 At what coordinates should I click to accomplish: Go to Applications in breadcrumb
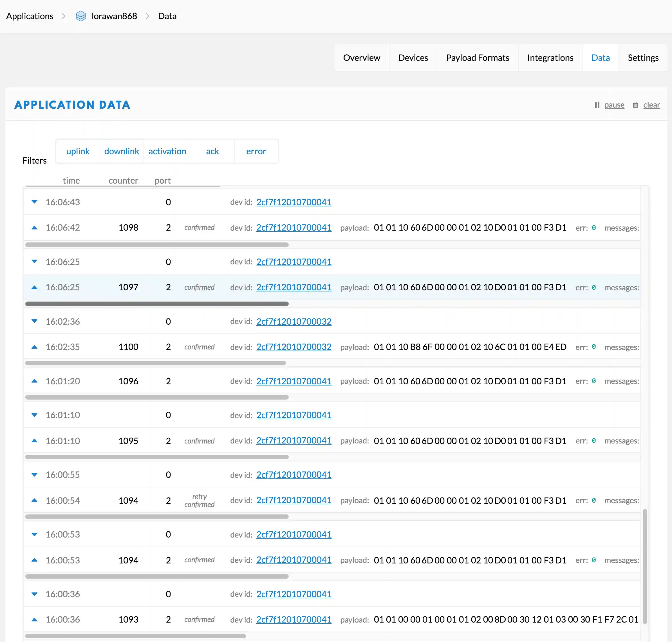[x=30, y=16]
